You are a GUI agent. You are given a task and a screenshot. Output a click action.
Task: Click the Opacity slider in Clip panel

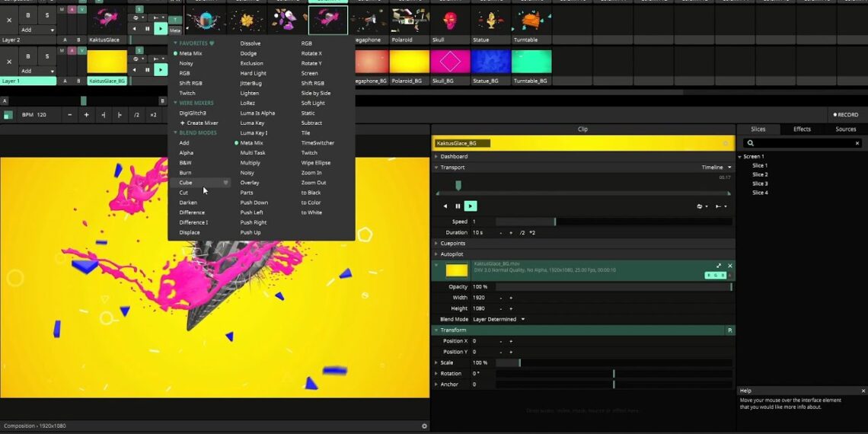[x=613, y=287]
